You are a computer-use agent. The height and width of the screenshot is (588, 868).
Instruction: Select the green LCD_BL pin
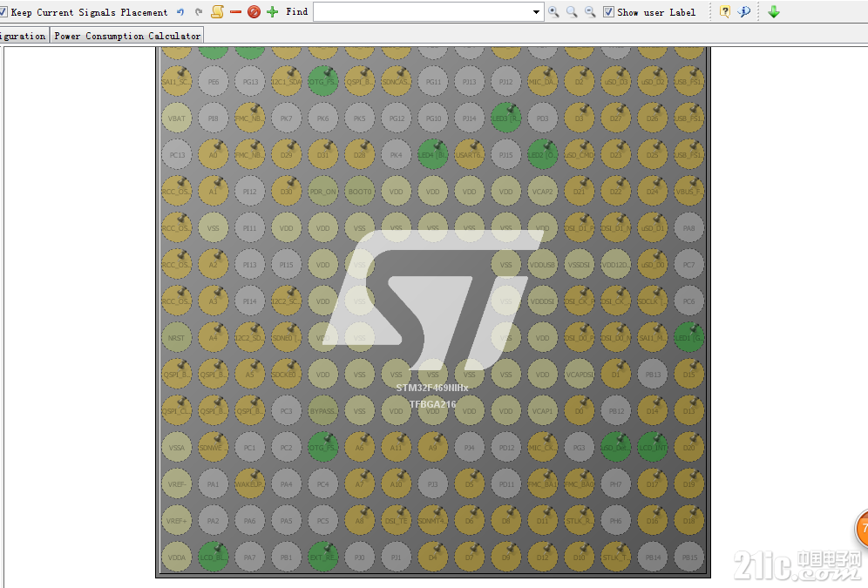click(x=214, y=558)
